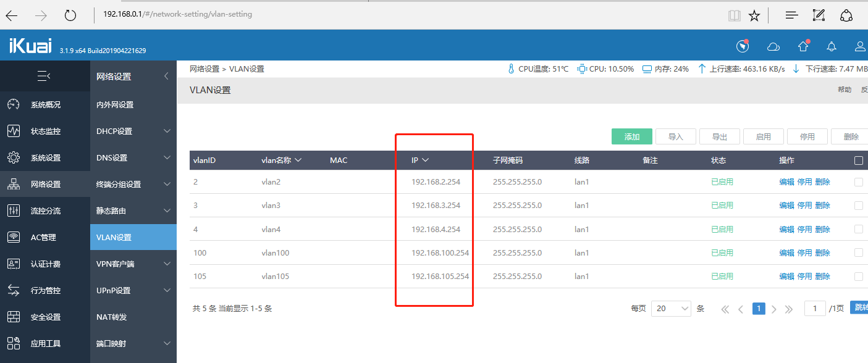Open compass icon in iKuai header

tap(743, 46)
